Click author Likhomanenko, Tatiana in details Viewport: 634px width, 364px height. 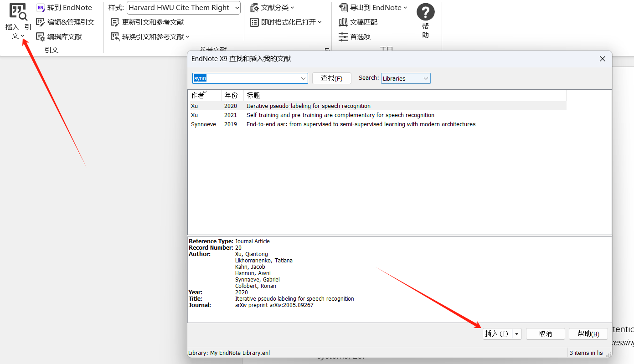[264, 261]
